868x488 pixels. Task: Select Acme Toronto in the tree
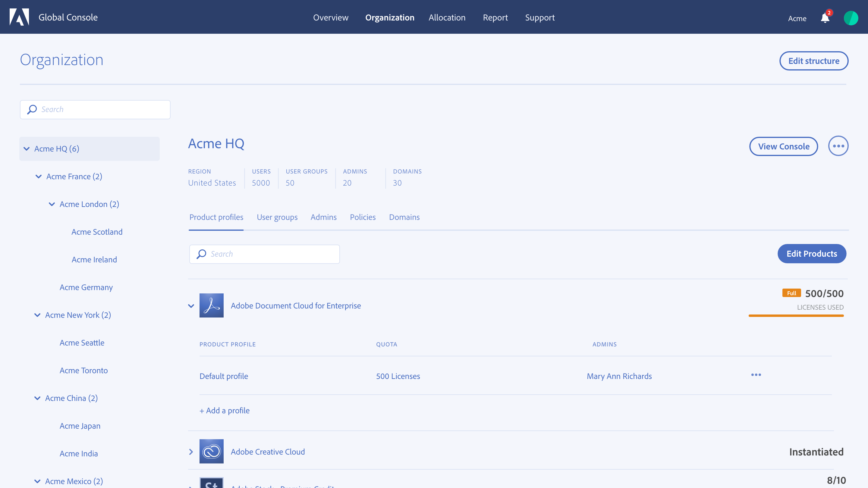tap(83, 371)
